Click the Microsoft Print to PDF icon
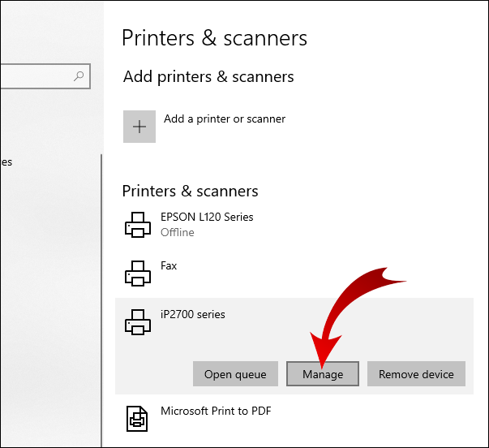The image size is (489, 448). tap(137, 419)
